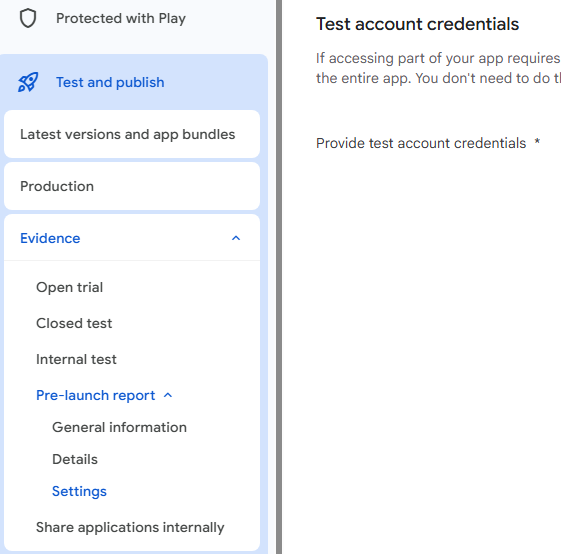Viewport: 561px width, 554px height.
Task: Select Pre-launch report entry
Action: [96, 395]
